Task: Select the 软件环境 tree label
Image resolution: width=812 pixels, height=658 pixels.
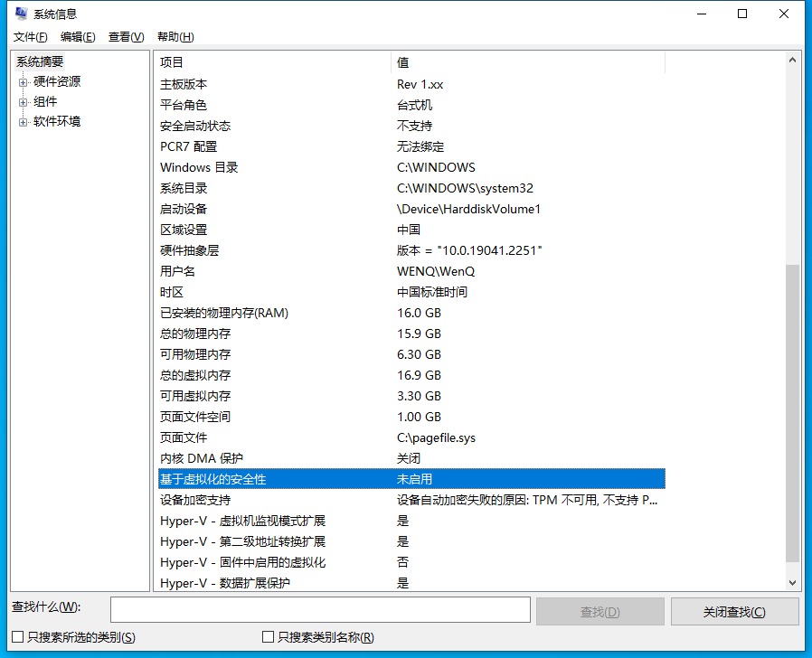Action: coord(57,122)
